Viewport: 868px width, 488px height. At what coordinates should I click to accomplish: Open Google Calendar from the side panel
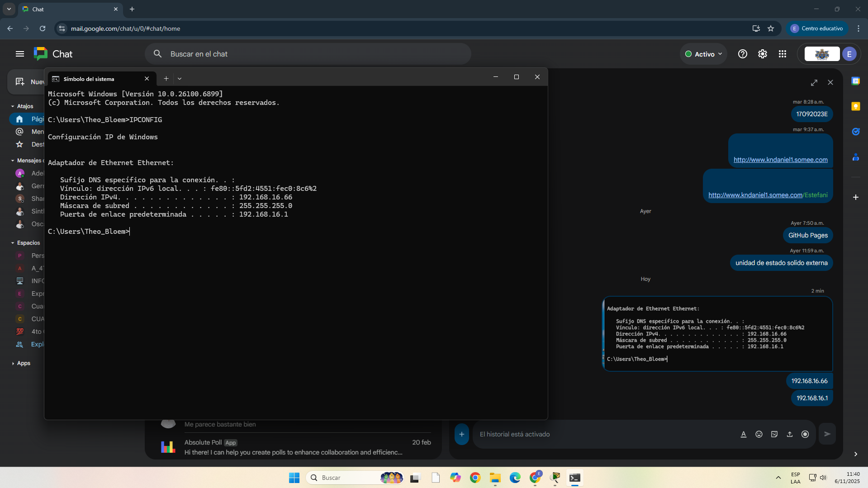[x=856, y=81]
